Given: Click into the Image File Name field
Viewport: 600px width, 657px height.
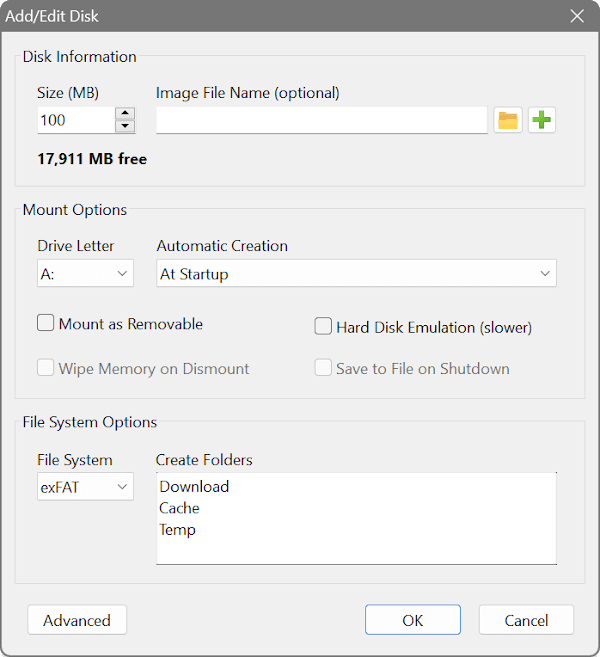Looking at the screenshot, I should [x=322, y=120].
